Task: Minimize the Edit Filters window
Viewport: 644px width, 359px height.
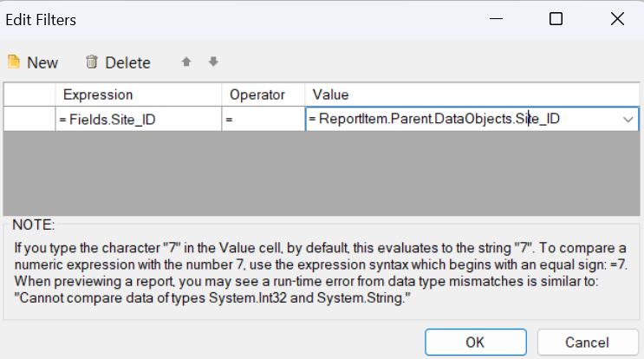Action: click(497, 18)
